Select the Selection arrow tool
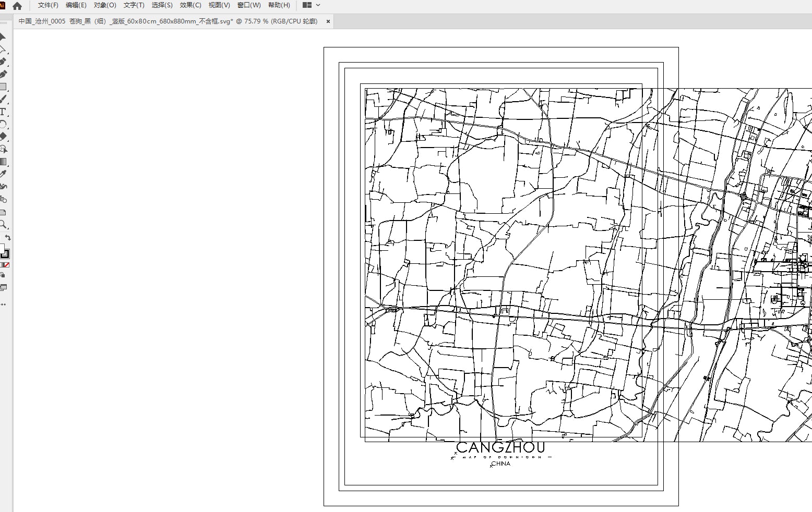The width and height of the screenshot is (812, 512). [3, 36]
